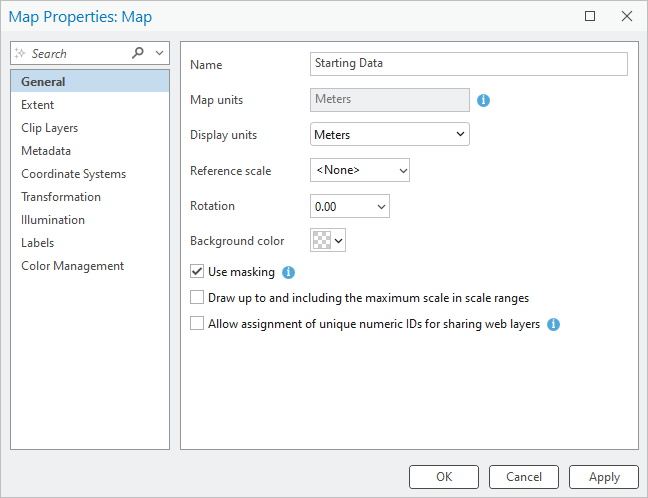
Task: Enable Draw up to maximum scale checkbox
Action: click(197, 298)
